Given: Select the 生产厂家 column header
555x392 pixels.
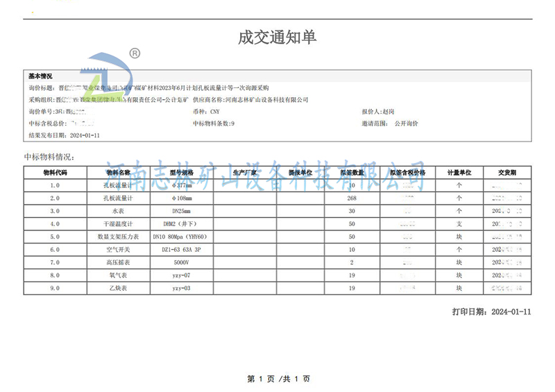Looking at the screenshot, I should [245, 173].
